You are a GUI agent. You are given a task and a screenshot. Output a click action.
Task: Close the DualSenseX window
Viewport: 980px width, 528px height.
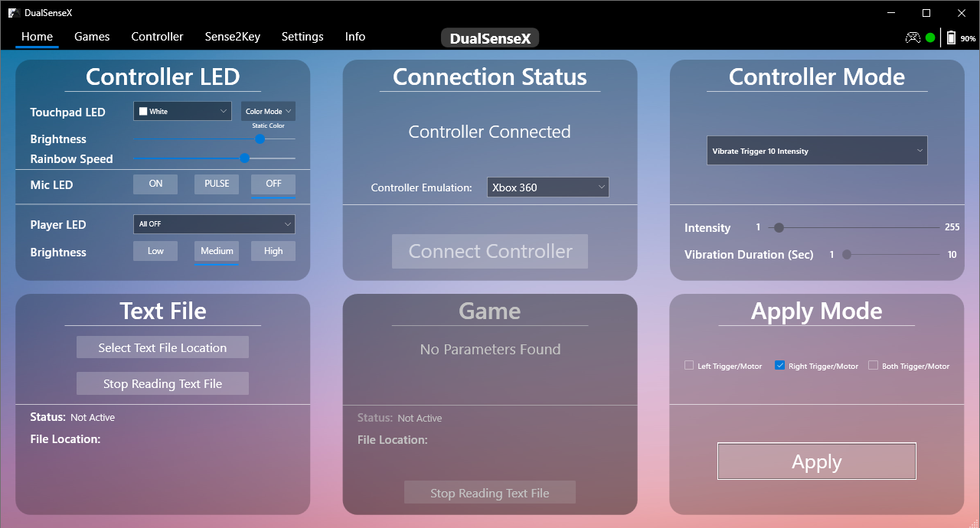click(962, 13)
